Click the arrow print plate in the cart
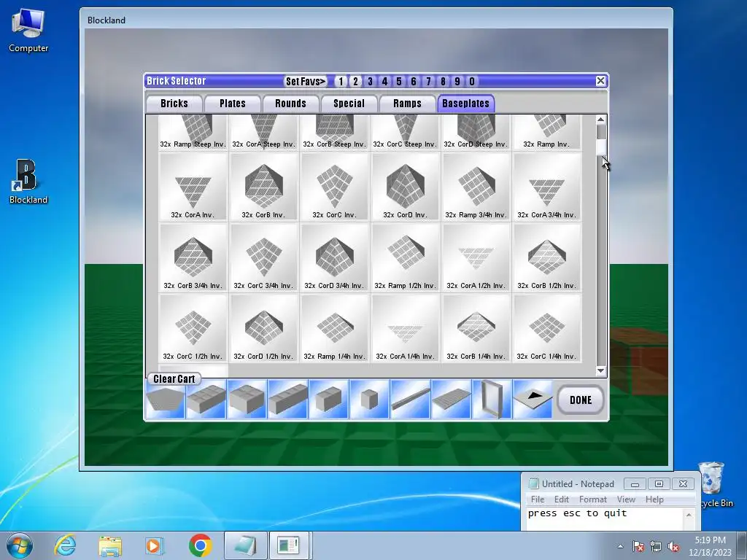 pos(533,400)
